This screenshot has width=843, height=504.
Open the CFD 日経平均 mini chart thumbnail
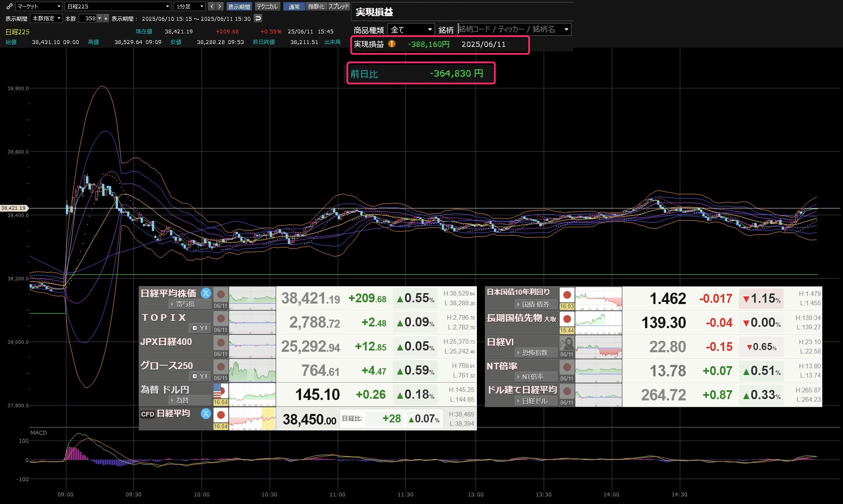click(x=252, y=419)
